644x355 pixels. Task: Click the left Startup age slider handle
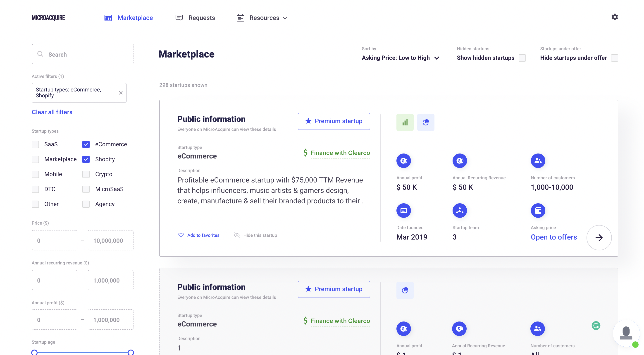tap(34, 352)
